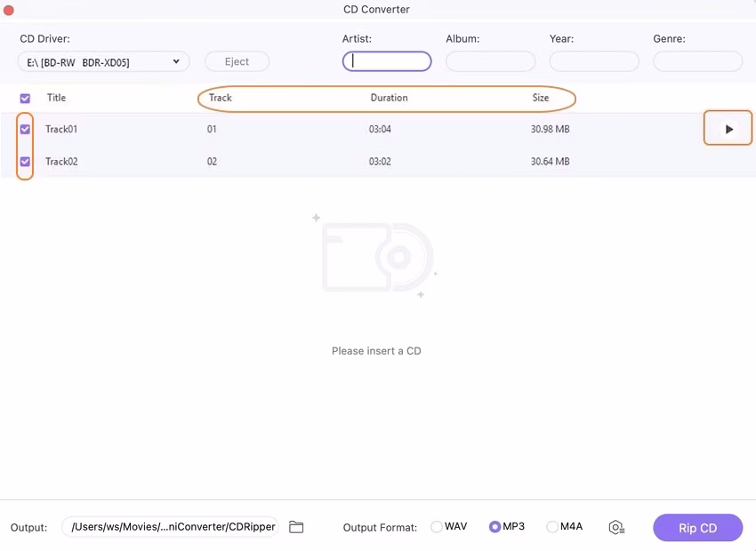Play Track01 preview
This screenshot has width=756, height=551.
point(728,129)
